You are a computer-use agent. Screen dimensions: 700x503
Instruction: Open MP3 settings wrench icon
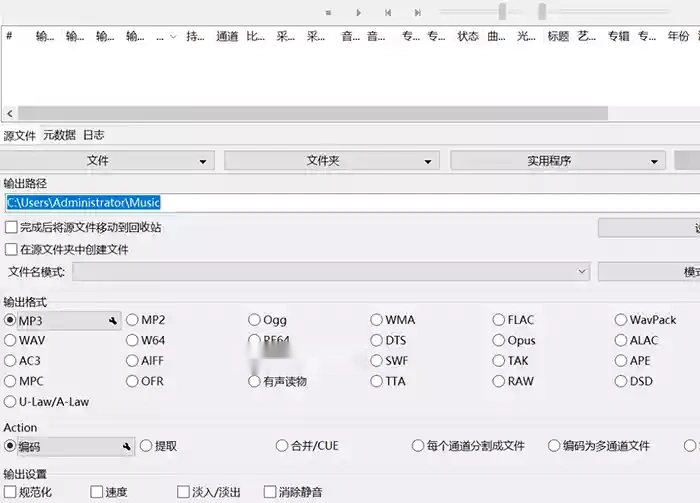coord(113,321)
